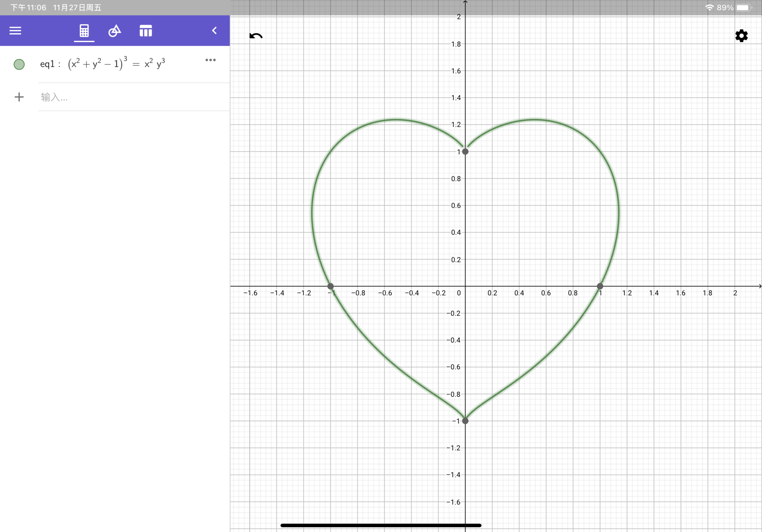Viewport: 762px width, 532px height.
Task: Undo the last action
Action: click(256, 36)
